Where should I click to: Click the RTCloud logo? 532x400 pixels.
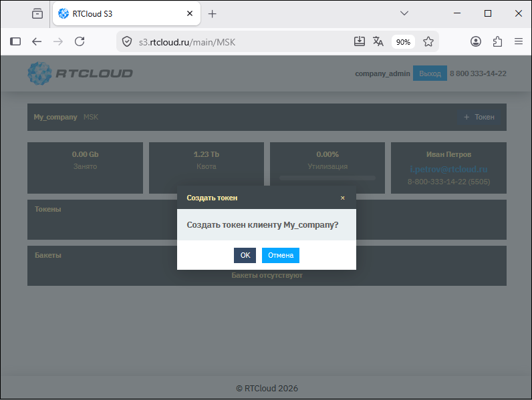[80, 73]
